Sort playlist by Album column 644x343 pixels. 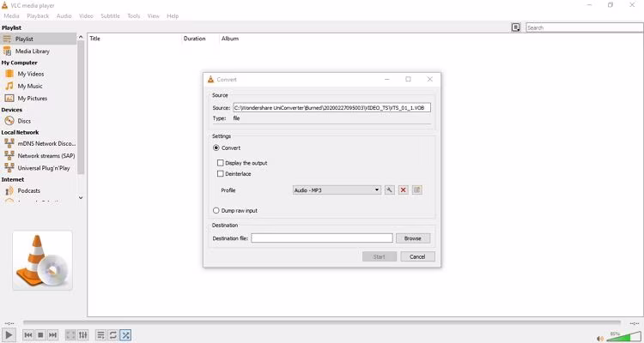[x=230, y=39]
